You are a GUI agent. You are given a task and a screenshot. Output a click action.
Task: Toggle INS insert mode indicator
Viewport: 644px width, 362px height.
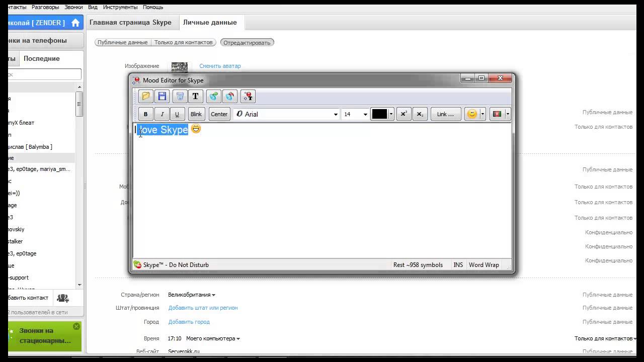click(x=458, y=265)
